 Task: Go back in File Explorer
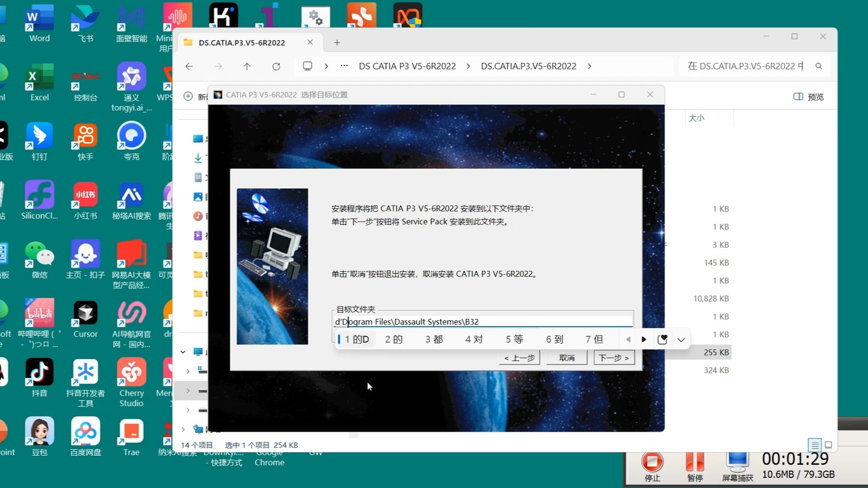(189, 66)
